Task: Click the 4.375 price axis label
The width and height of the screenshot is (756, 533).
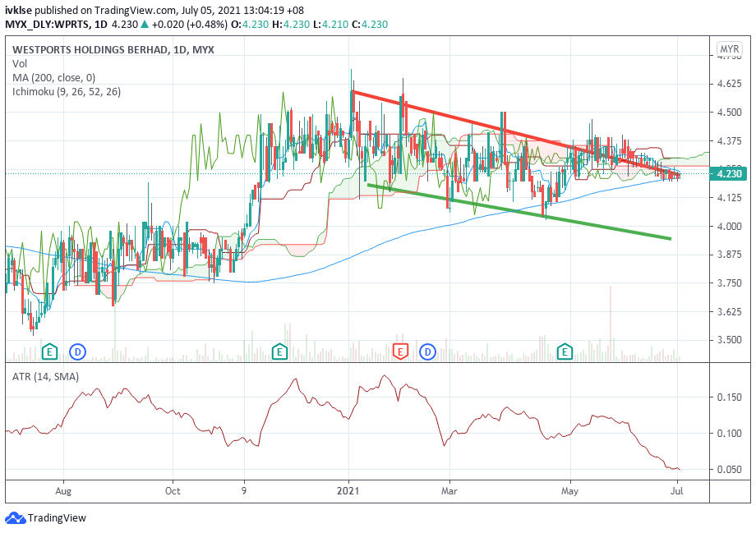Action: coord(729,140)
